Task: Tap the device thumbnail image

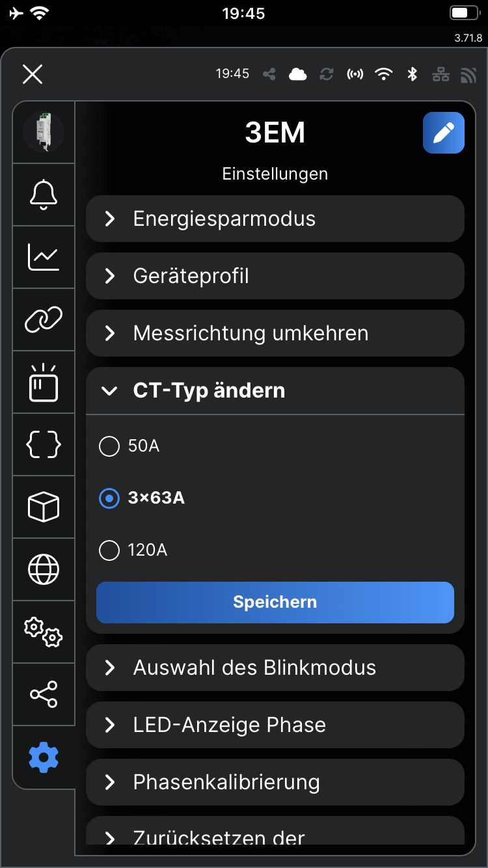Action: [44, 132]
